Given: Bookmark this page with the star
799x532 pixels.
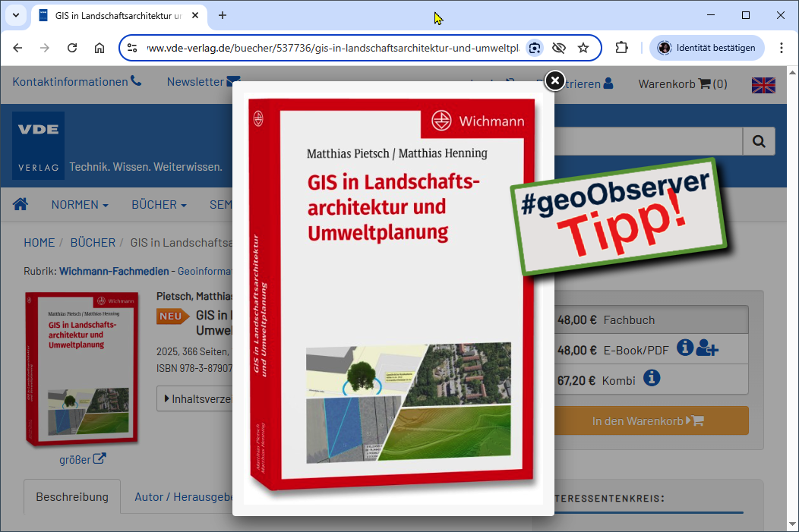Looking at the screenshot, I should point(583,48).
